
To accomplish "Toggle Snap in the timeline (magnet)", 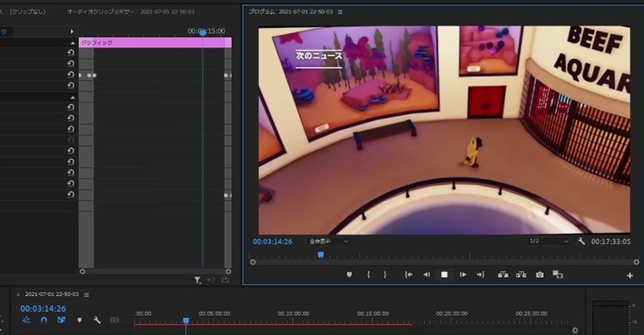I will tap(44, 320).
